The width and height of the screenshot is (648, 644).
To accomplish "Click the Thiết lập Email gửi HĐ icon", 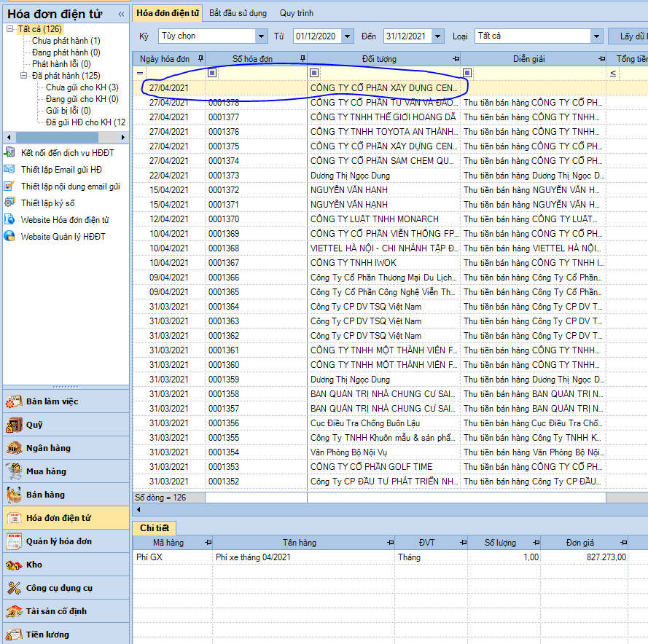I will (9, 169).
